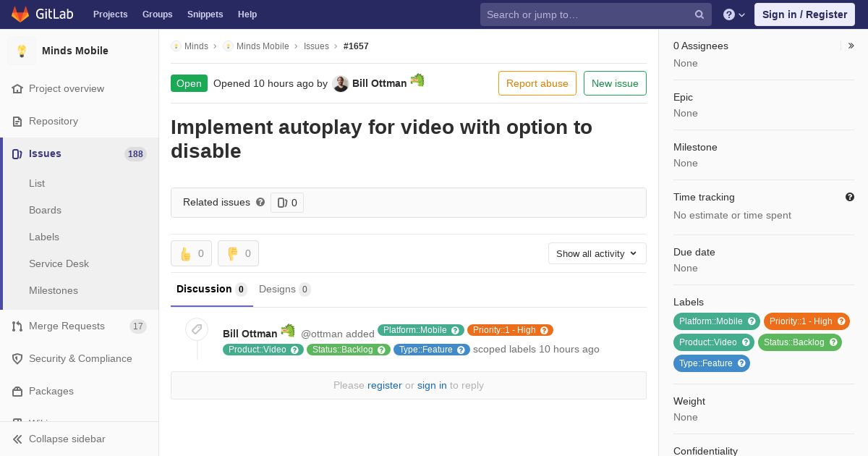Switch to the Discussion tab

point(212,290)
